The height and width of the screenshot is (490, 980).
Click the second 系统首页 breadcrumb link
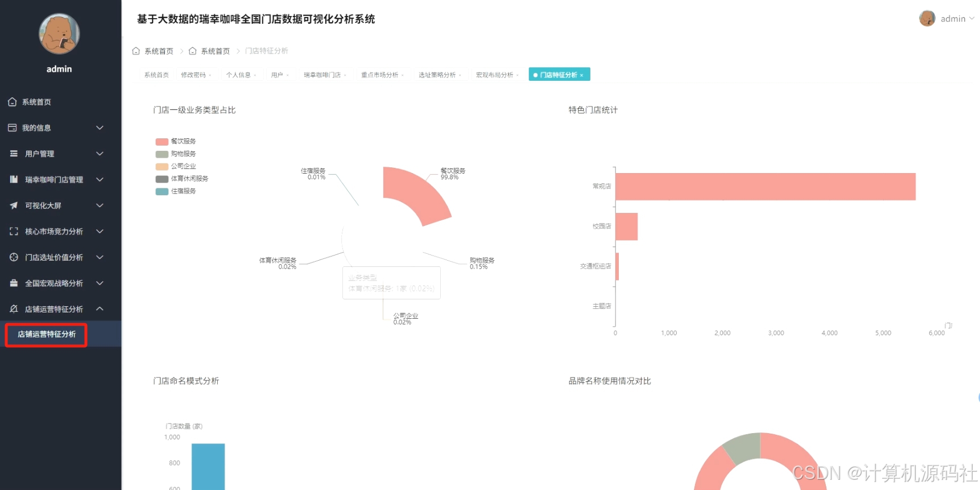(216, 51)
